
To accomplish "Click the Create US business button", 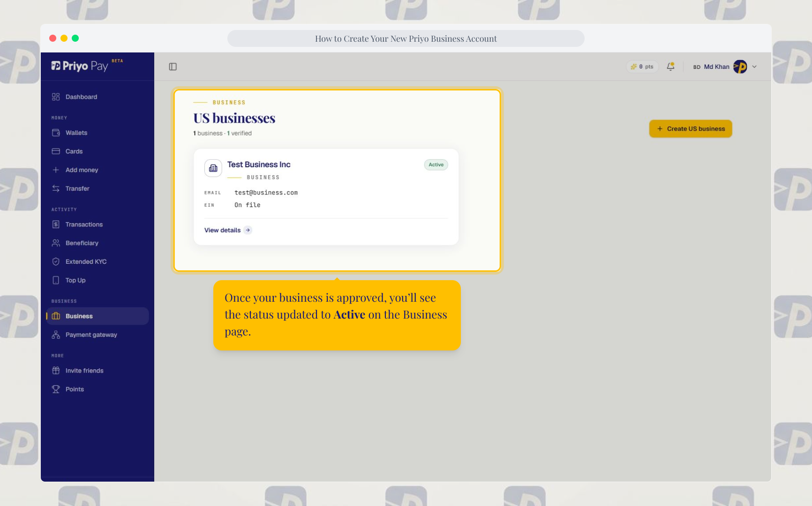I will click(691, 129).
